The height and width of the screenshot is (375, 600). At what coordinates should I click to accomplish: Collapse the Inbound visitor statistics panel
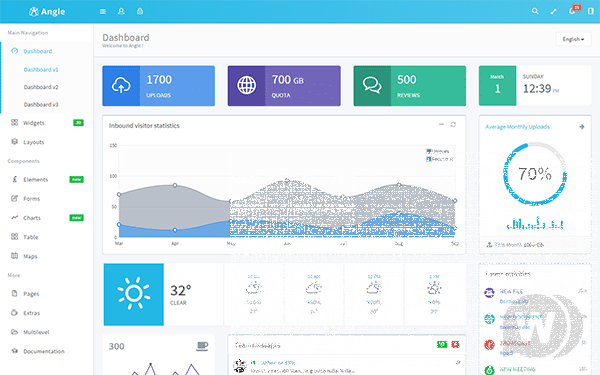coord(441,124)
